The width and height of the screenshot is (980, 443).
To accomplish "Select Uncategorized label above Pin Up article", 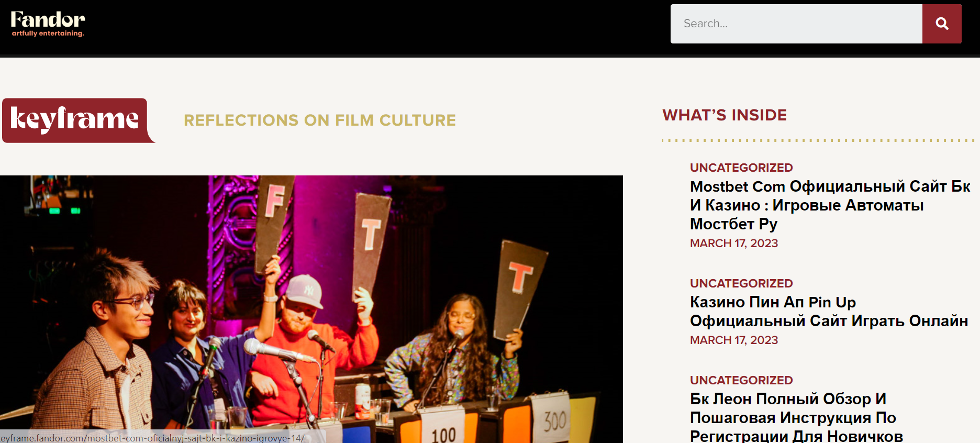I will click(x=741, y=283).
